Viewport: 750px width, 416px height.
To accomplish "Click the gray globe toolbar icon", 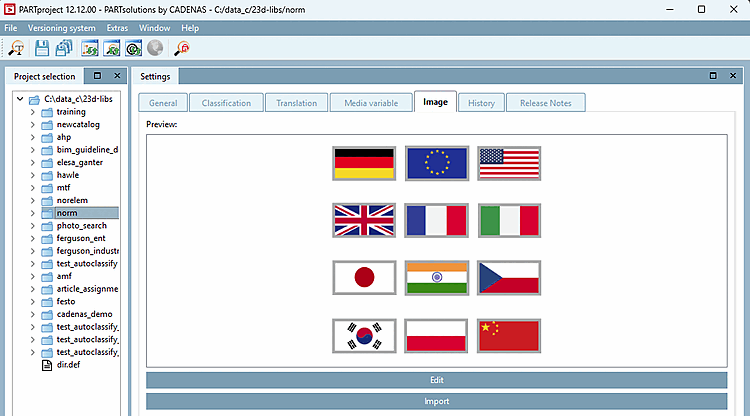I will pos(155,48).
